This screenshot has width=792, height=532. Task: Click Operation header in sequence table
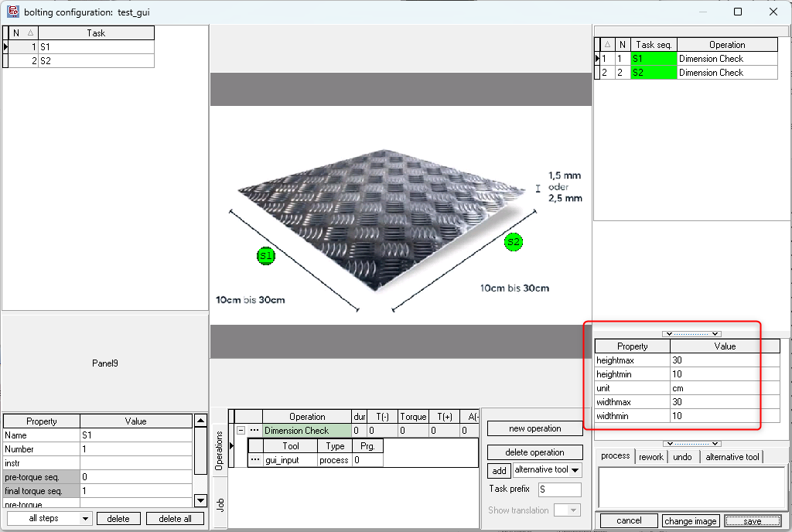point(727,45)
